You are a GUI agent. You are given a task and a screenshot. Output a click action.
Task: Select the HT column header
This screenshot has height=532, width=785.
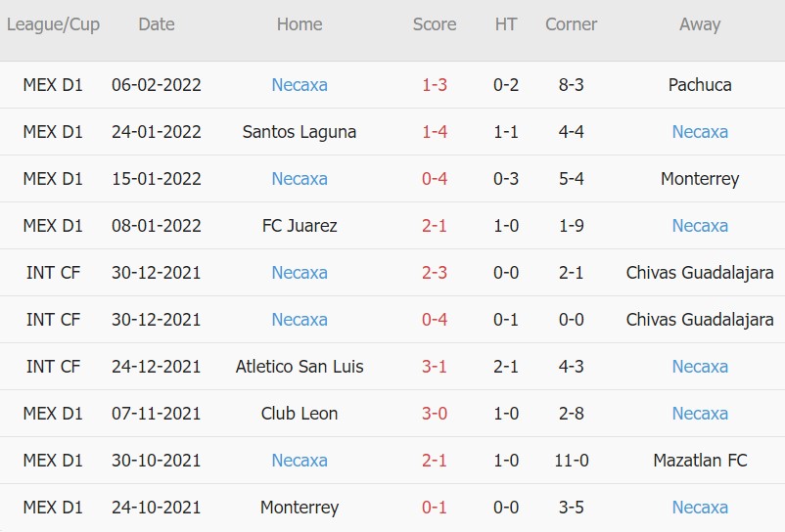(506, 24)
